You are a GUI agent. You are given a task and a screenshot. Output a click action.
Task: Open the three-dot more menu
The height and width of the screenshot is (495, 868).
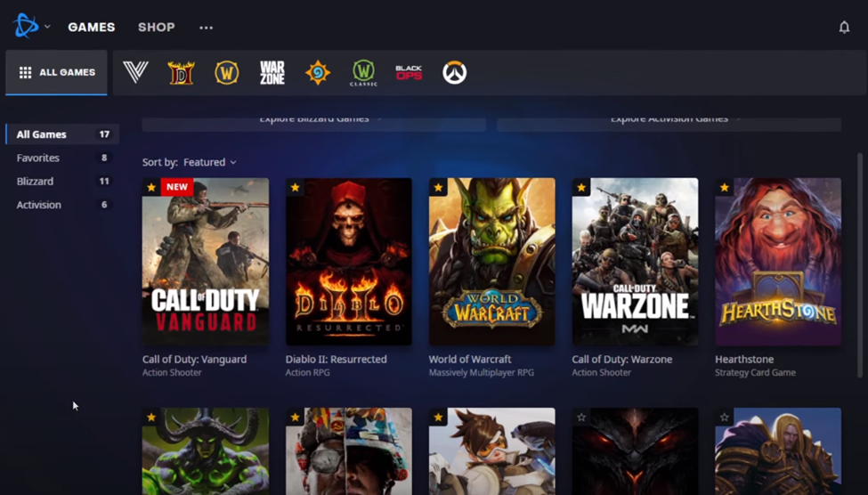click(206, 28)
